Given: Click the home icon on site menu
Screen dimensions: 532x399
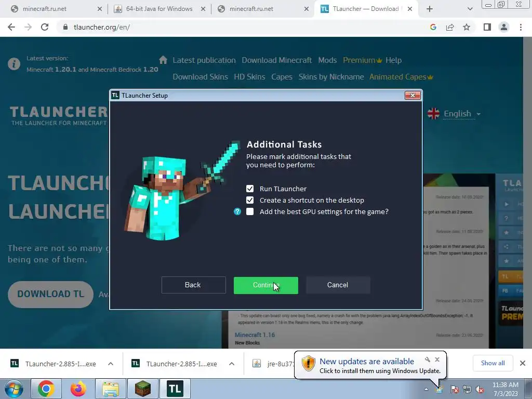Looking at the screenshot, I should pos(163,60).
